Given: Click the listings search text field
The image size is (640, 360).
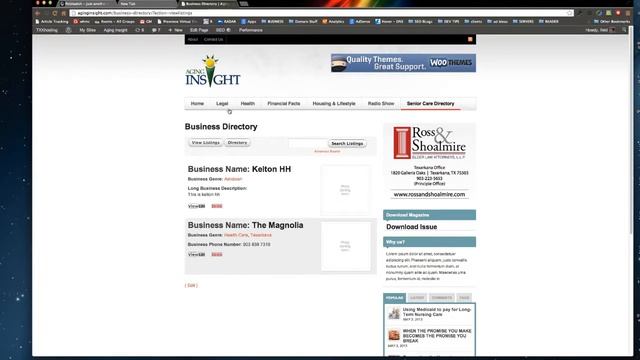Looking at the screenshot, I should coord(308,143).
